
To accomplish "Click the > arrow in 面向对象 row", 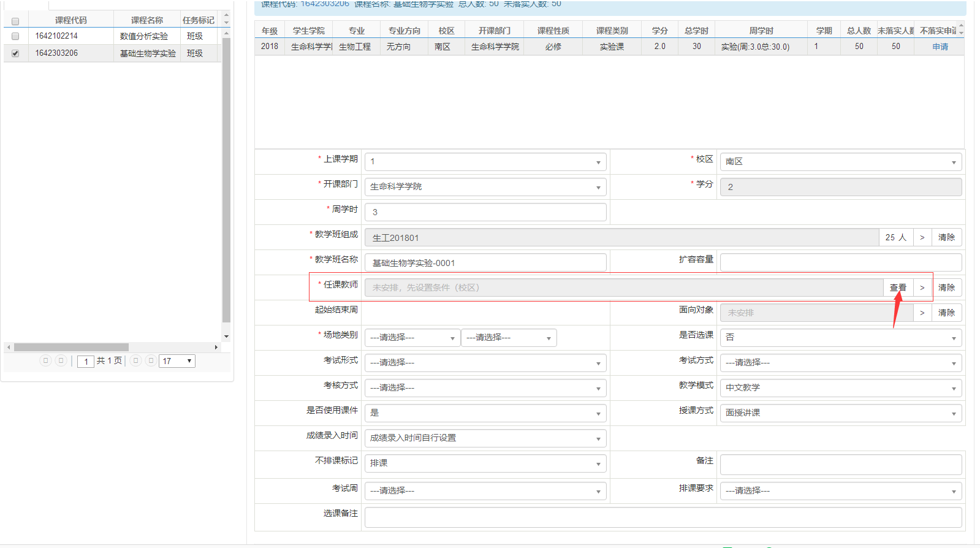I will [x=922, y=313].
